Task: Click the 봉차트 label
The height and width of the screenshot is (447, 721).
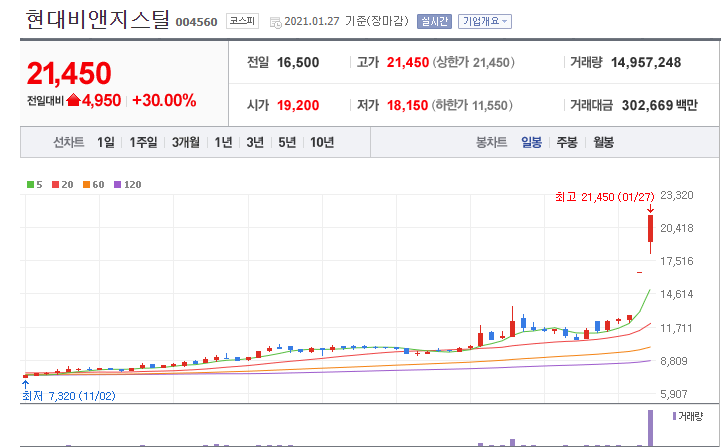Action: click(x=492, y=142)
